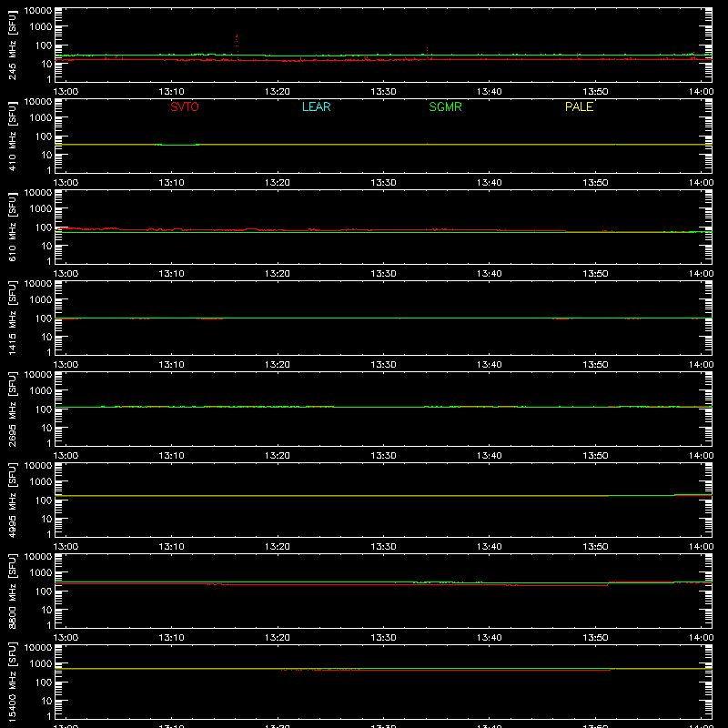Click the 13:10 time label under the 4995 MHz plot
728x728 pixels.
[171, 547]
